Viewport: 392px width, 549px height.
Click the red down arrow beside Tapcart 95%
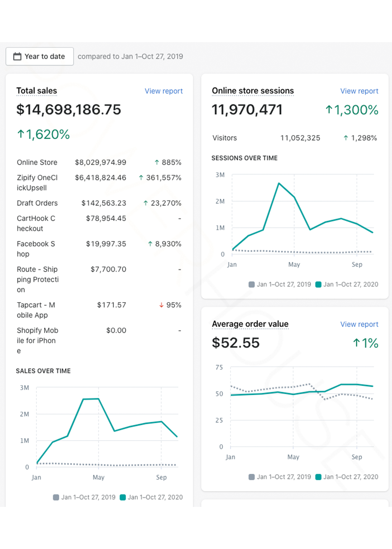pyautogui.click(x=162, y=305)
